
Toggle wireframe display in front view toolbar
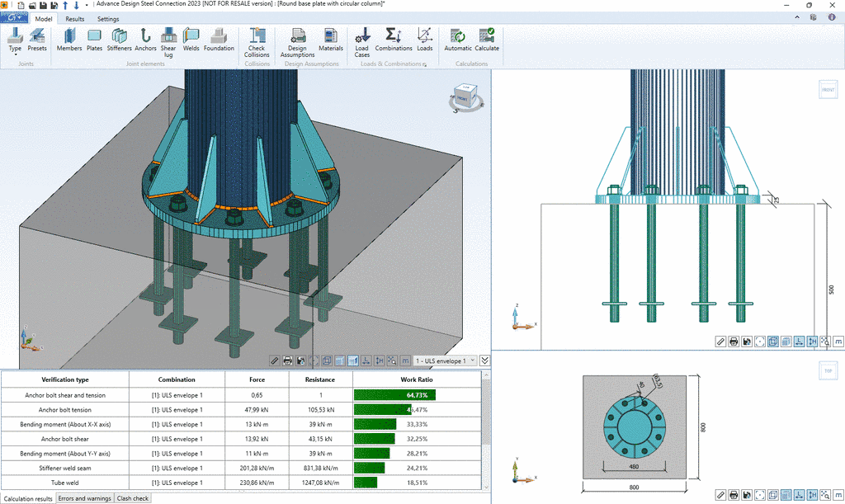(x=773, y=341)
